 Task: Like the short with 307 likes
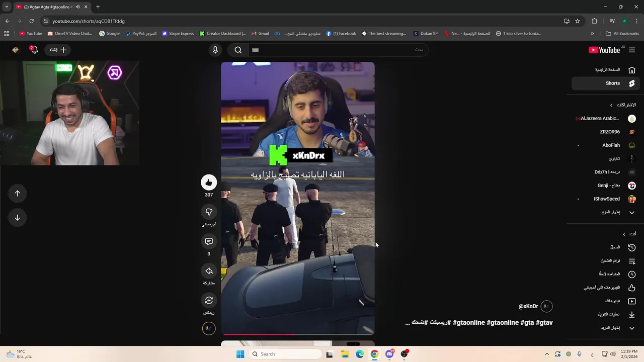209,183
